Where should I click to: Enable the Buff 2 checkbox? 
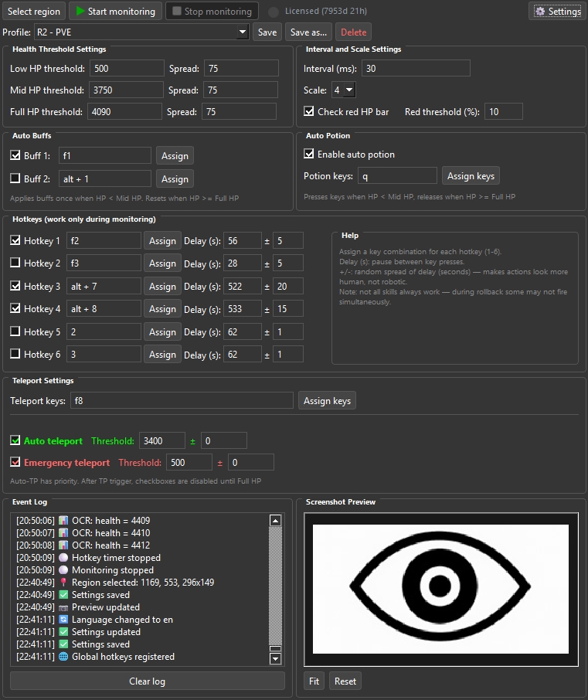tap(15, 178)
